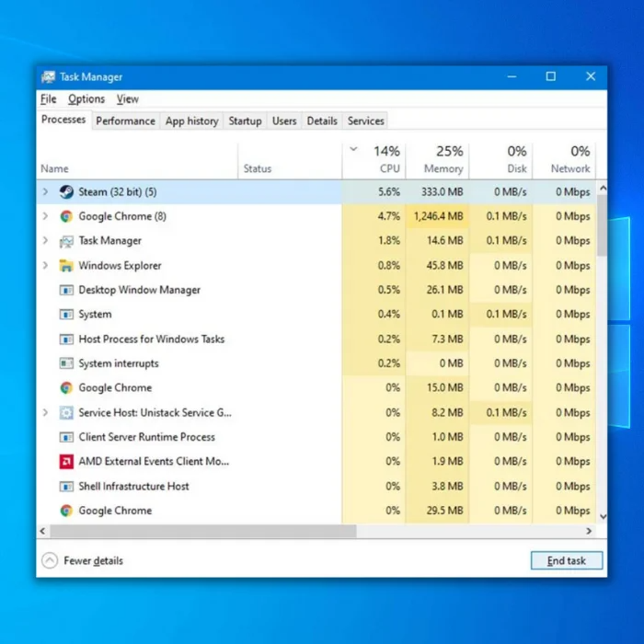Click the Fewer details link
The image size is (644, 644).
93,560
